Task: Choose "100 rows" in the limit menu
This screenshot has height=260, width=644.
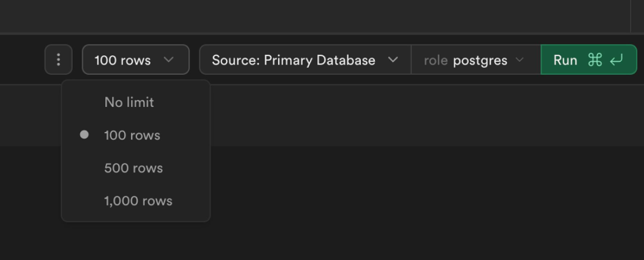Action: click(132, 135)
